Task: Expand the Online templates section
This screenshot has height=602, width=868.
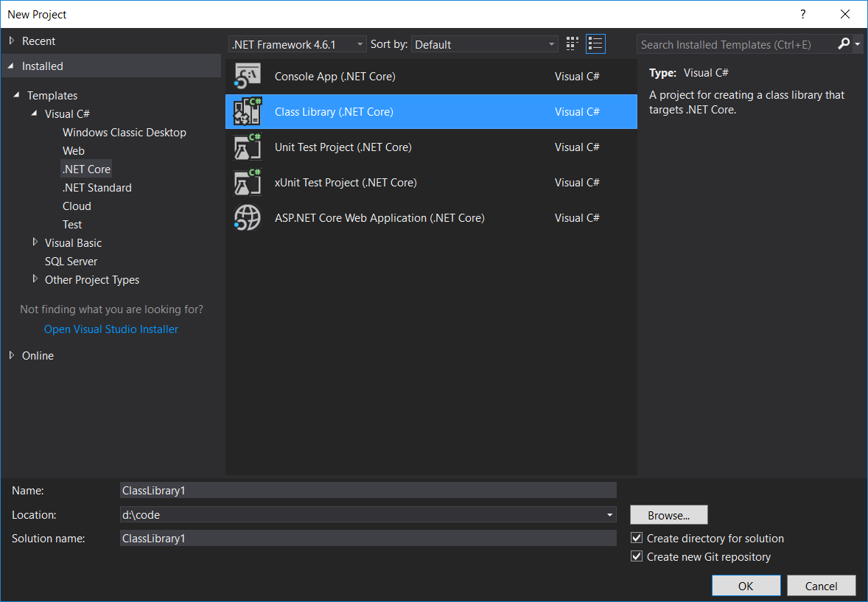Action: click(x=11, y=355)
